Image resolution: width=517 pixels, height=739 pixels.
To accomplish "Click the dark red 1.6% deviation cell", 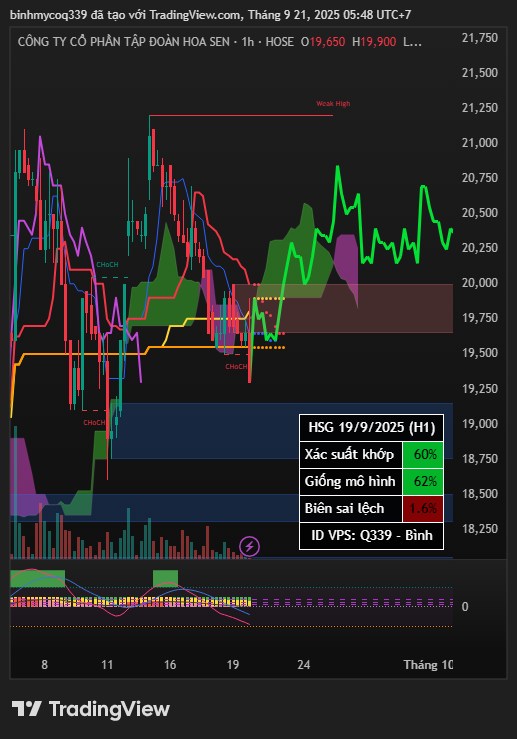I will 423,508.
